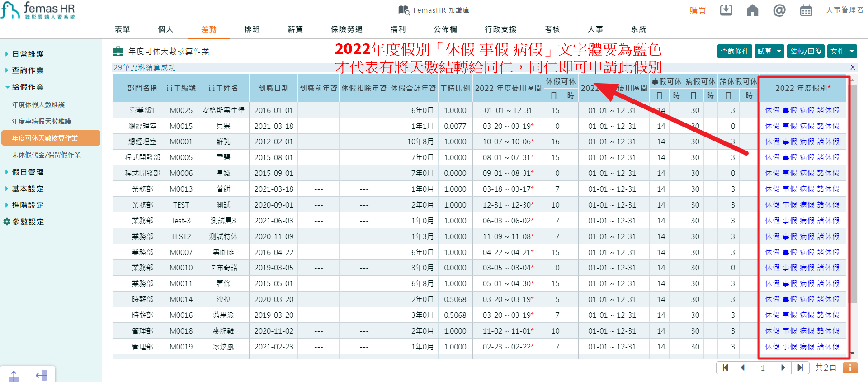Click the 2022 年度假別 column header
868x382 pixels.
tap(803, 88)
